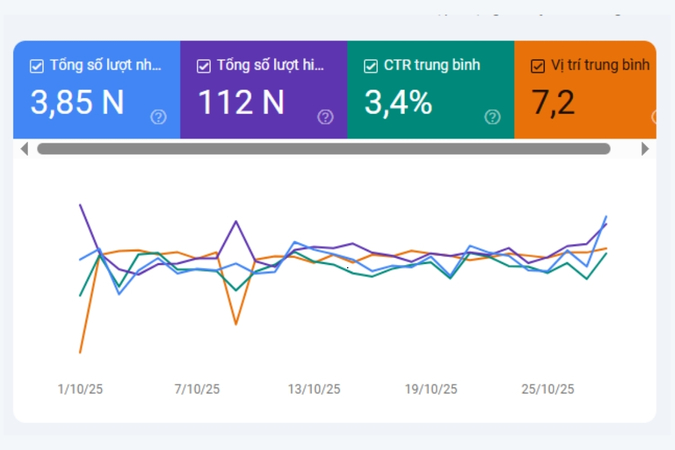This screenshot has height=450, width=675.
Task: Click the 19/10/25 date label
Action: (431, 389)
